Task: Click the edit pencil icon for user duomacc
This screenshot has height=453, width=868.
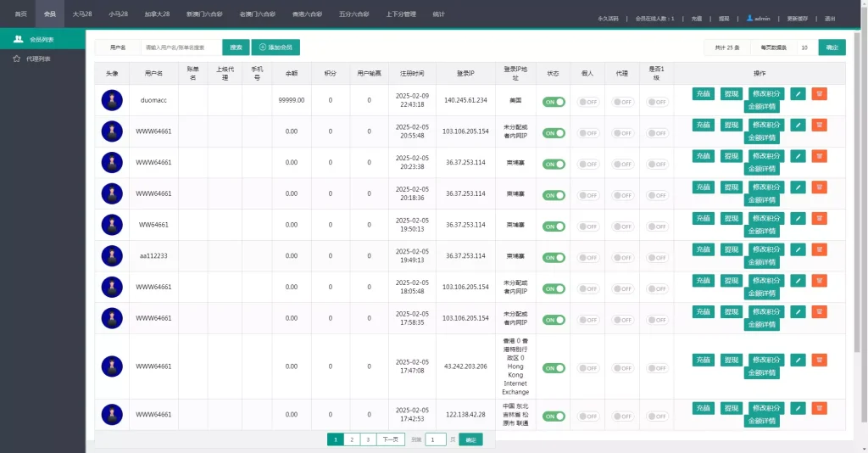Action: (x=798, y=94)
